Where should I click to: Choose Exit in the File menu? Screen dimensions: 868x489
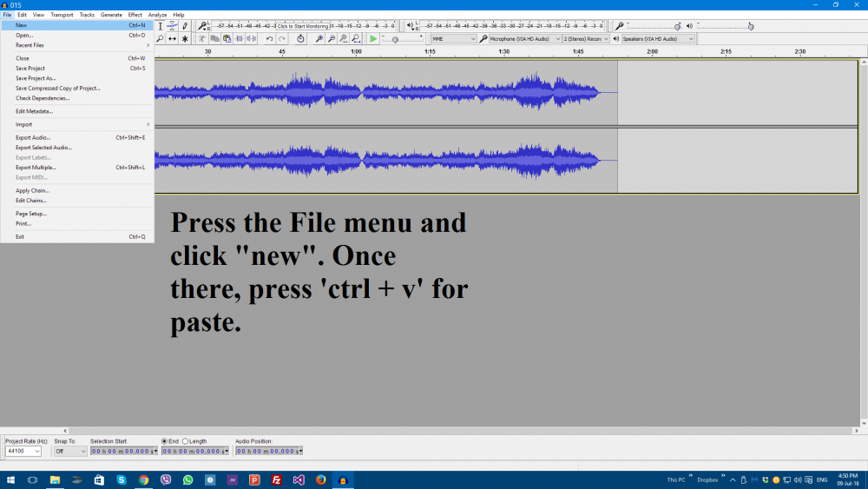click(x=77, y=237)
